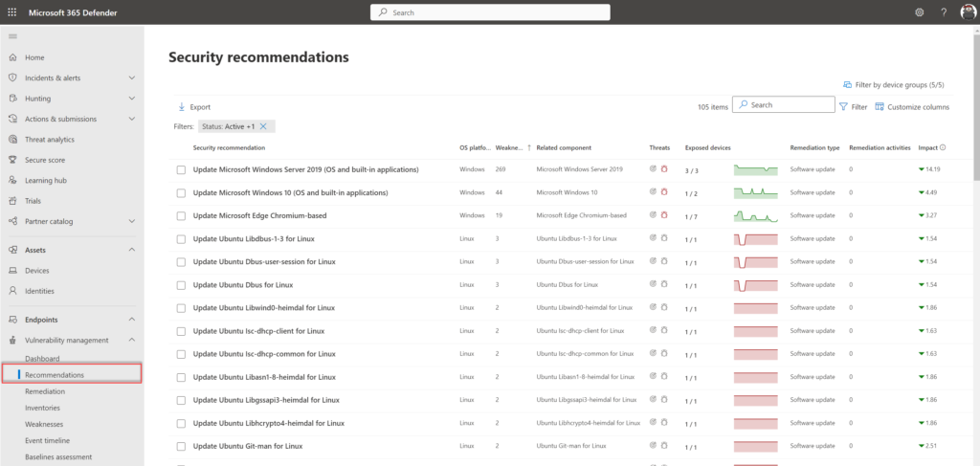
Task: Click red threat bug icon for Windows Server 2019
Action: 664,168
